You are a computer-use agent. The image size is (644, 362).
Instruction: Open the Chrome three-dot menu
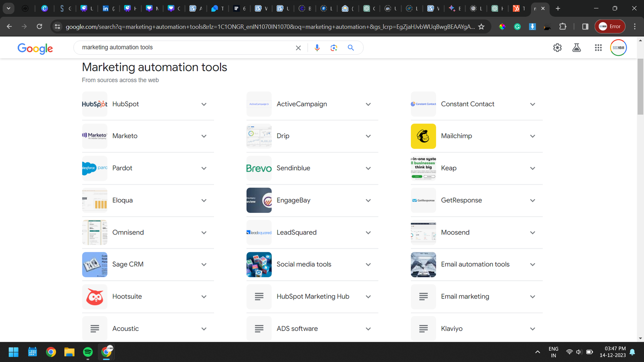click(x=635, y=27)
